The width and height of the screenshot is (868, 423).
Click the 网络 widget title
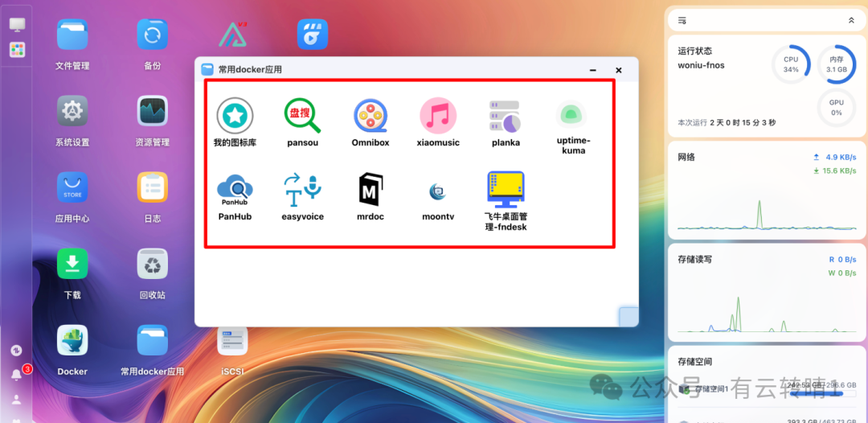pyautogui.click(x=686, y=158)
